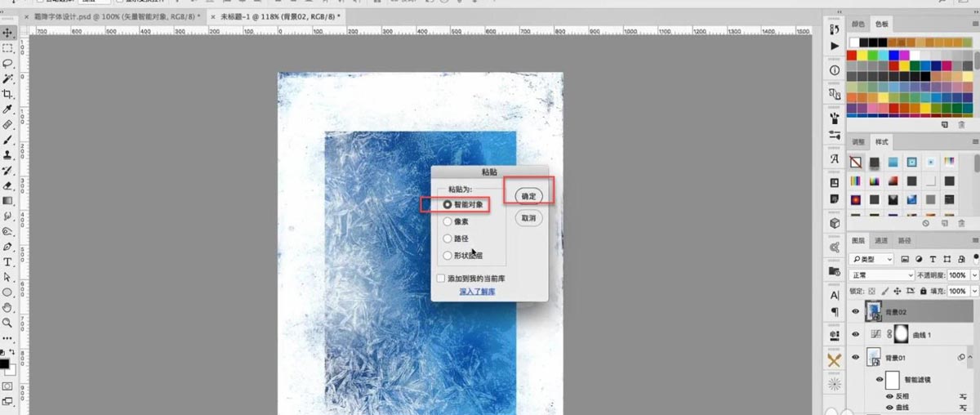The image size is (980, 415).
Task: Toggle visibility of 反相 filter
Action: (889, 396)
